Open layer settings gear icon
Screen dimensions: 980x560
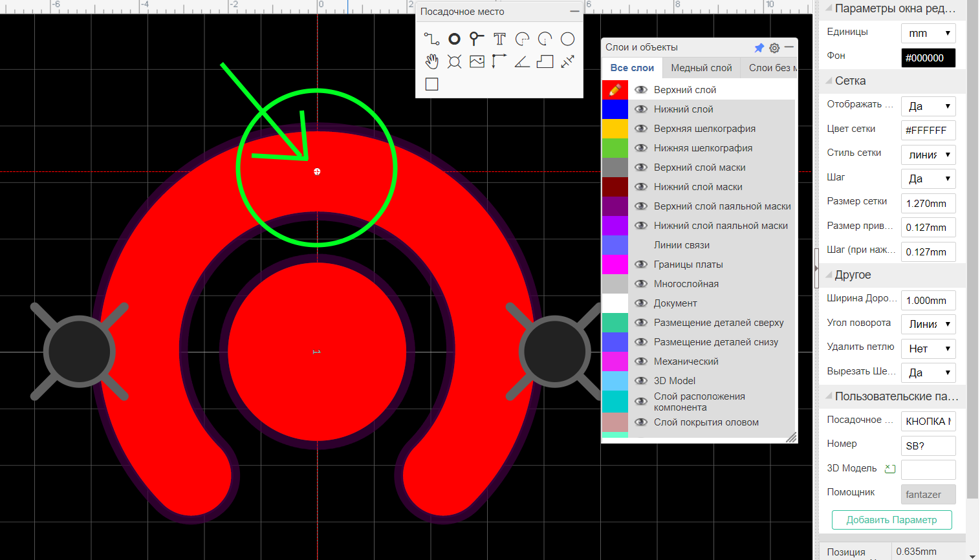774,48
